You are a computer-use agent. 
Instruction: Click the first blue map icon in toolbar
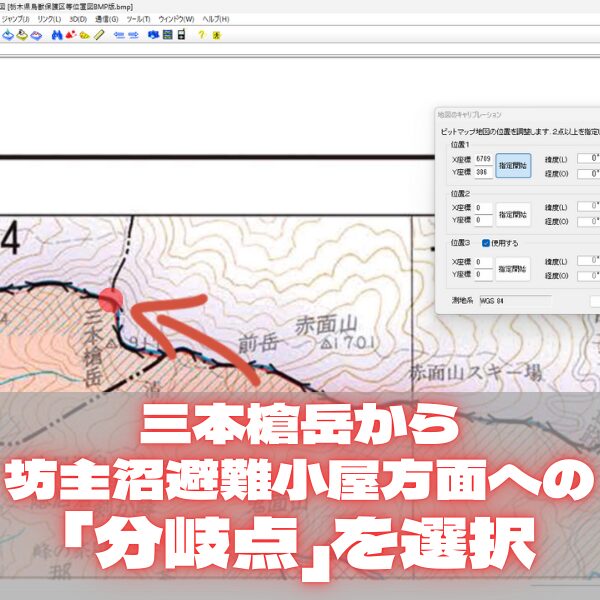click(x=7, y=35)
